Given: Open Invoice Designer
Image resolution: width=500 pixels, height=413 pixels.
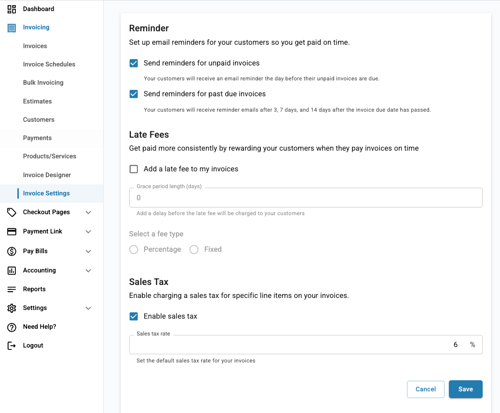Looking at the screenshot, I should pos(47,175).
